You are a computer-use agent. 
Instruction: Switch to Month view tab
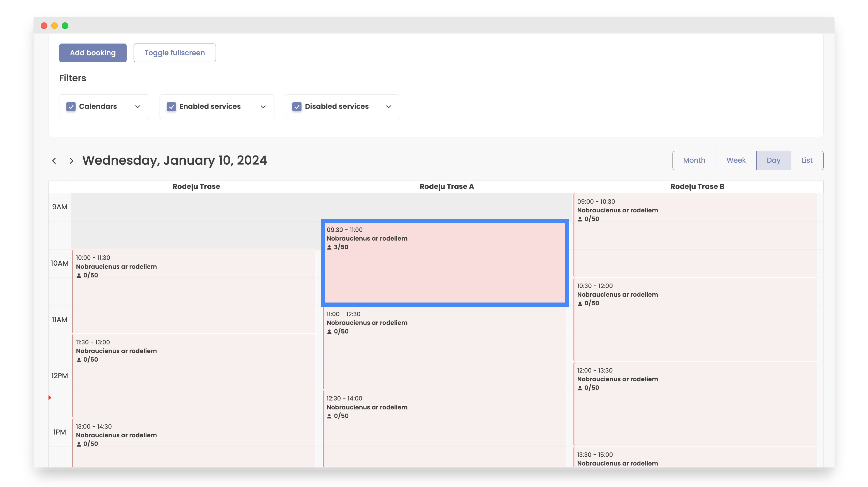click(694, 160)
